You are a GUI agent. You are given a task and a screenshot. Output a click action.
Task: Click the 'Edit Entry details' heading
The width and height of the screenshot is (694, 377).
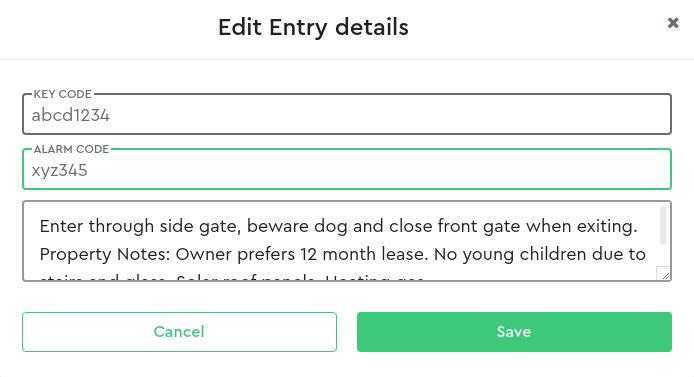(x=313, y=27)
